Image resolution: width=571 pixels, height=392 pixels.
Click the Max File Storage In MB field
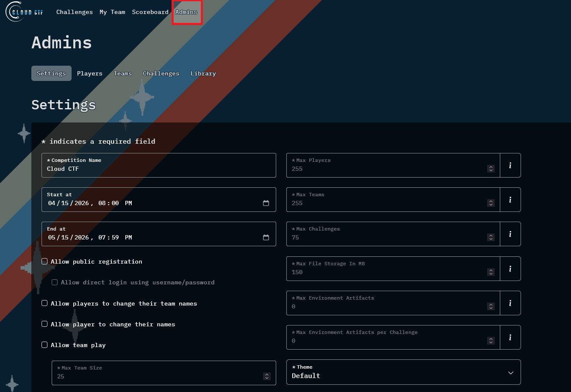coord(393,269)
